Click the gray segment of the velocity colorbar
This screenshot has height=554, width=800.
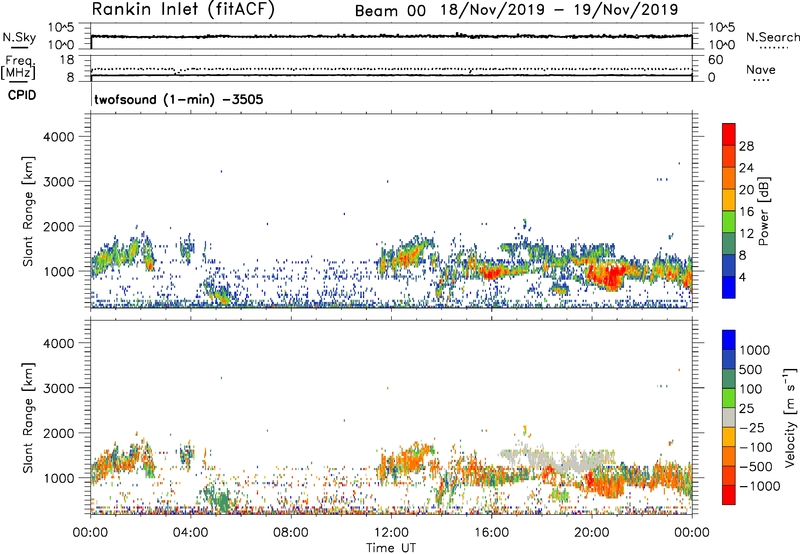(x=729, y=417)
